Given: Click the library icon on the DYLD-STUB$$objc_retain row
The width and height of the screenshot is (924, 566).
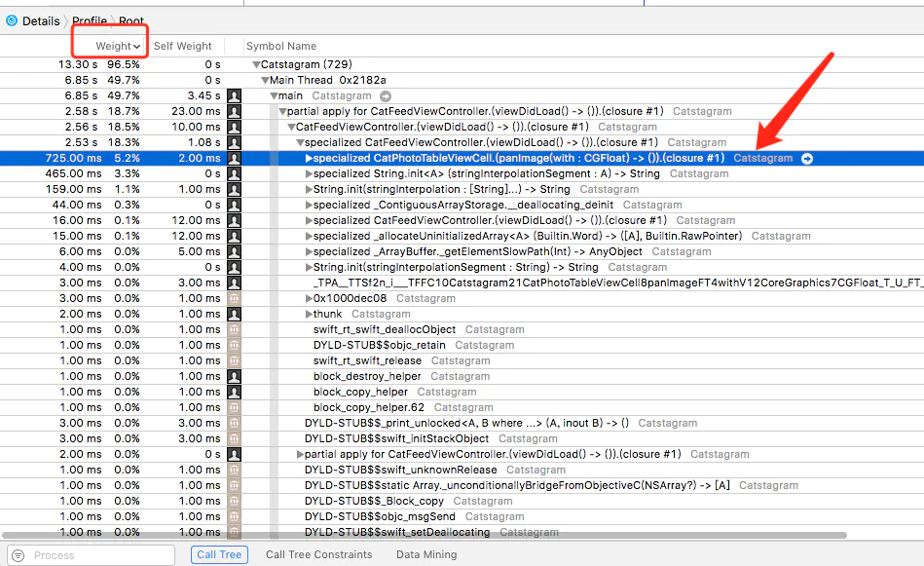Looking at the screenshot, I should click(x=235, y=346).
